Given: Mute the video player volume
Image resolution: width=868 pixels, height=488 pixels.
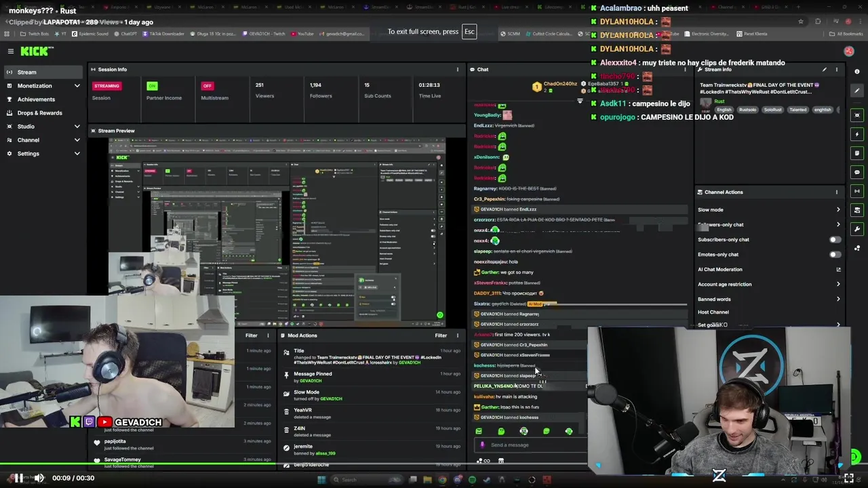Looking at the screenshot, I should 39,478.
